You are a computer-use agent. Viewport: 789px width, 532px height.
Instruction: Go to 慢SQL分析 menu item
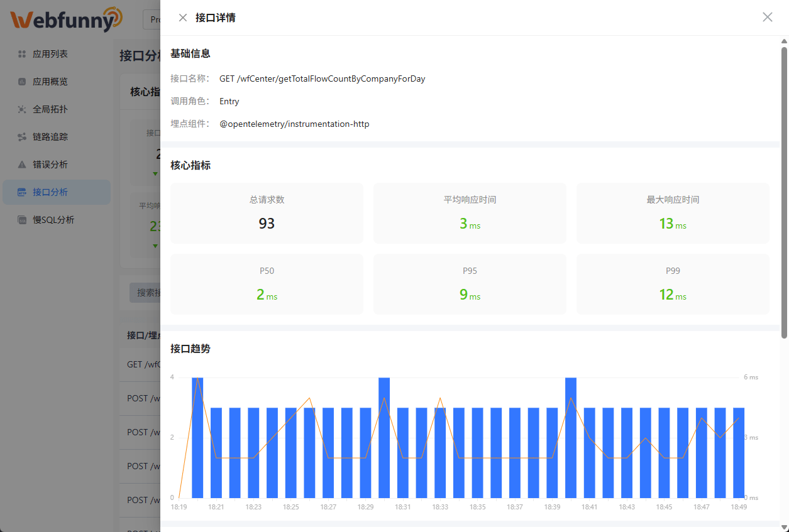[53, 220]
